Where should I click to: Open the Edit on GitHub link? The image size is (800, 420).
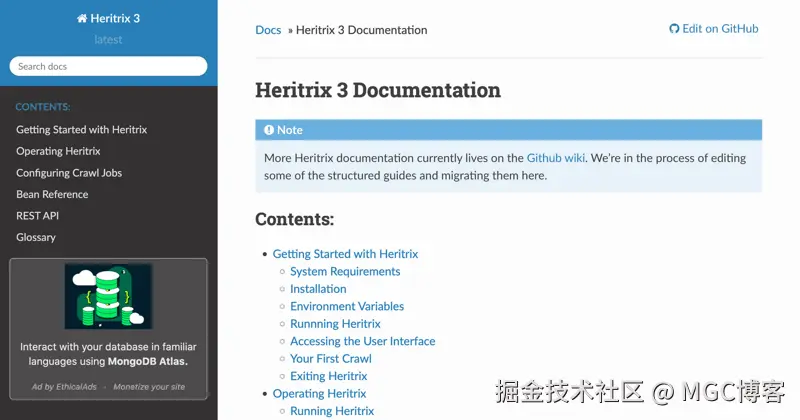tap(714, 29)
